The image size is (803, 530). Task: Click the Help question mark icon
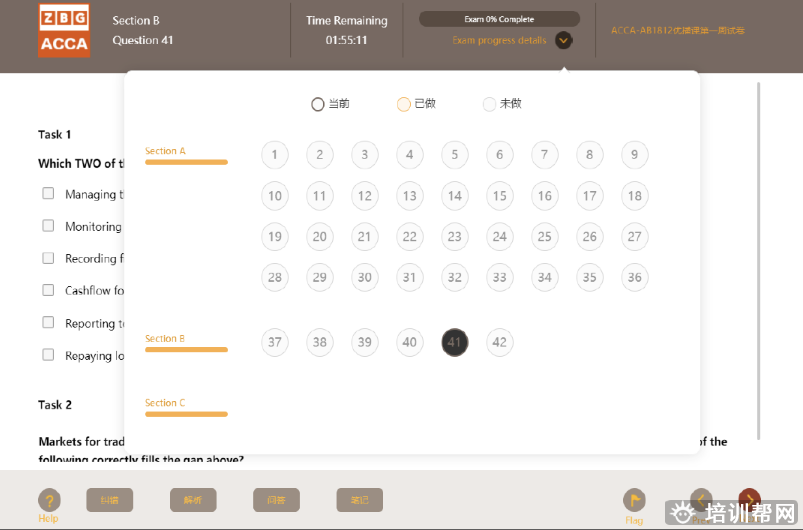[48, 500]
